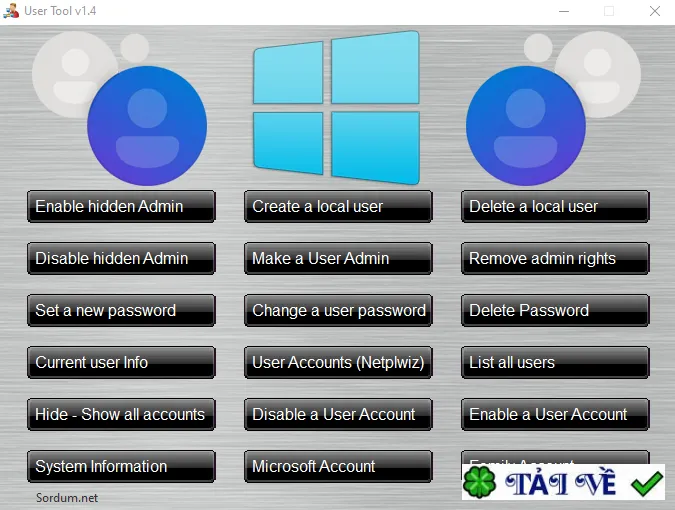Select Remove admin rights

[555, 259]
